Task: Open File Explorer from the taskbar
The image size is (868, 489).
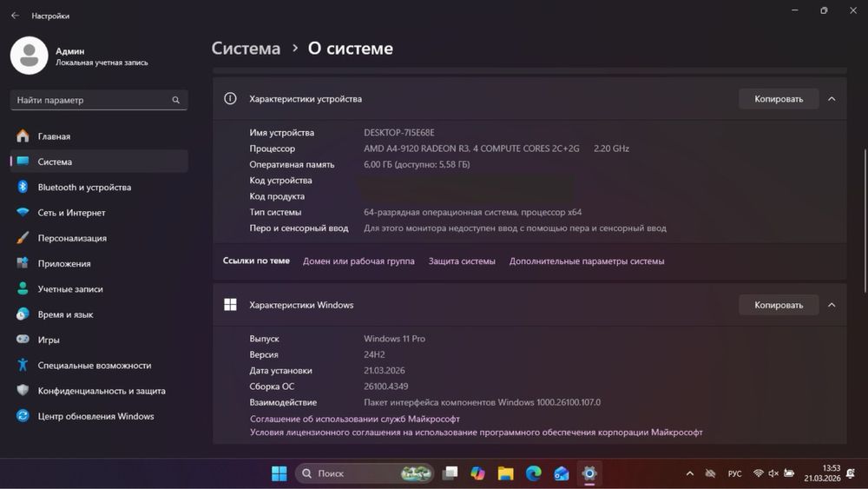Action: point(505,473)
